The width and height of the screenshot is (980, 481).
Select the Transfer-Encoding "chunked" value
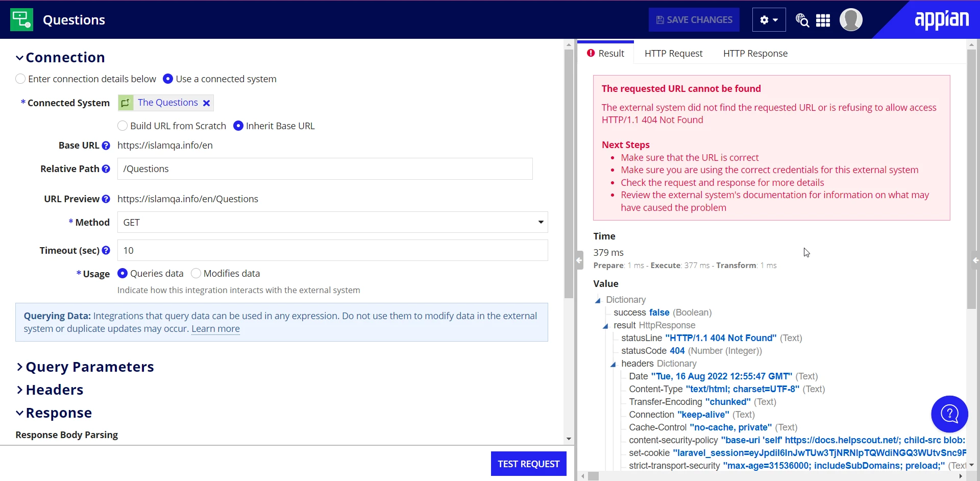point(728,402)
